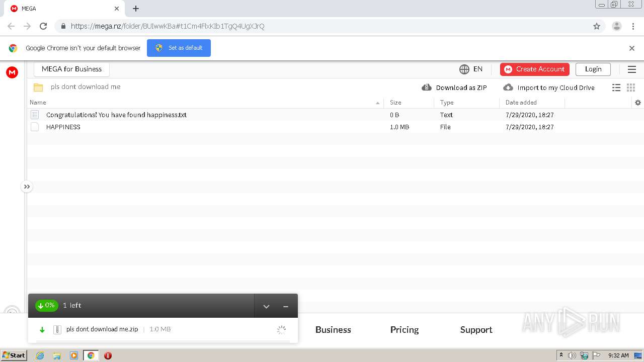Click the loading spinner in transfer row
This screenshot has width=644, height=362.
pyautogui.click(x=281, y=330)
